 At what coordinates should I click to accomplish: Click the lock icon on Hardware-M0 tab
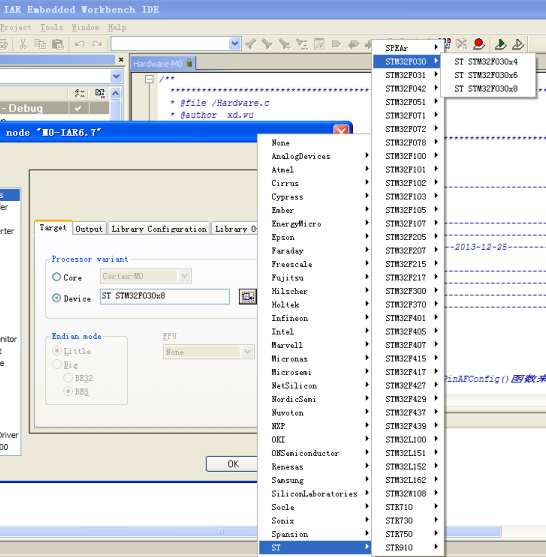click(189, 63)
